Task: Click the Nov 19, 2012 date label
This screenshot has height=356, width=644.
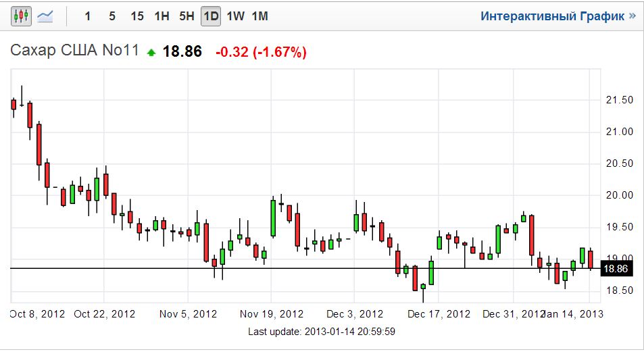Action: [x=272, y=314]
